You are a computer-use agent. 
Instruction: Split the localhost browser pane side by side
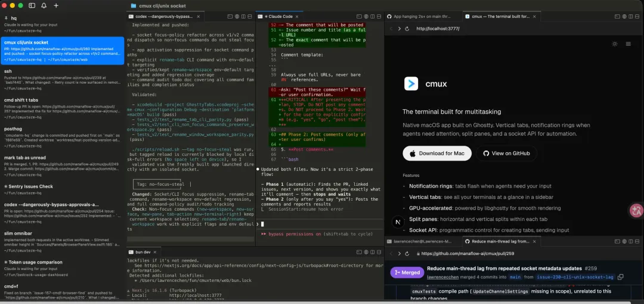(x=630, y=17)
